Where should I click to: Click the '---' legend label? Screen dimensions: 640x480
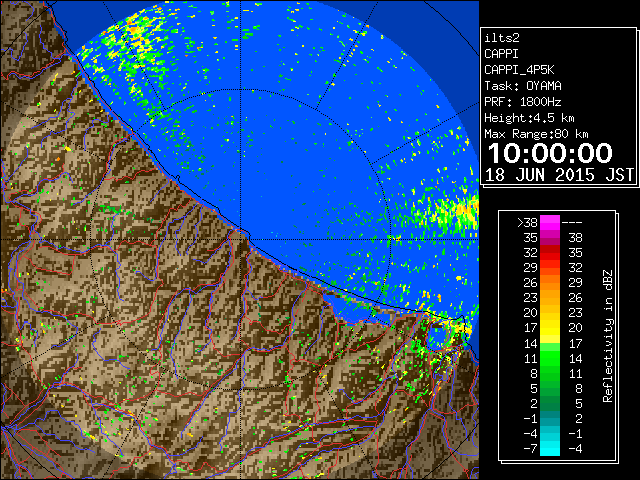[x=572, y=223]
